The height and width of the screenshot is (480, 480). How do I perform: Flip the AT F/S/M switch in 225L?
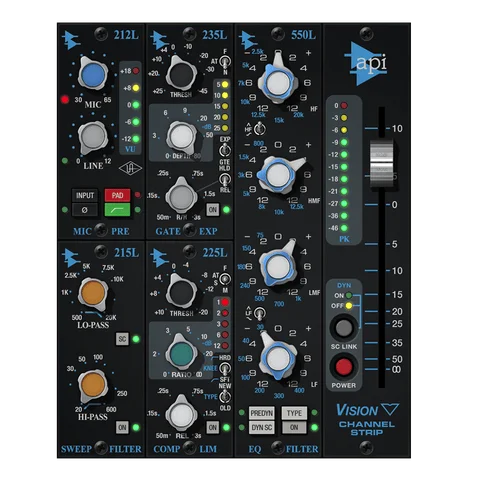coord(225,279)
